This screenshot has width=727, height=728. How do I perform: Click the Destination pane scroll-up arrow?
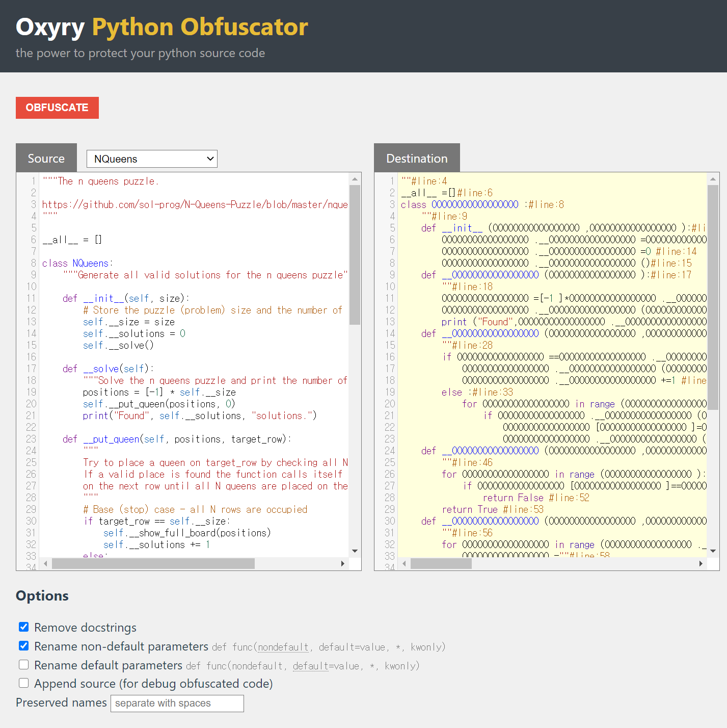point(713,179)
